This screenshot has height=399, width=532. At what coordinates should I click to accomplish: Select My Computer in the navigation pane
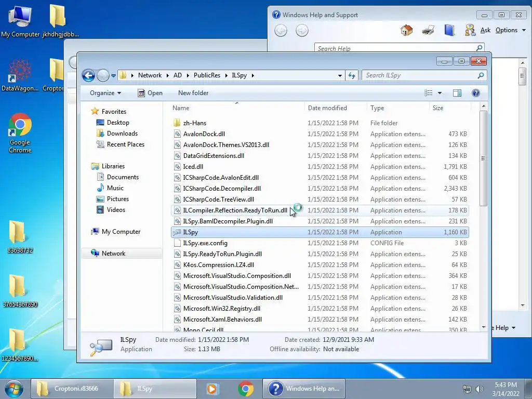pyautogui.click(x=121, y=231)
